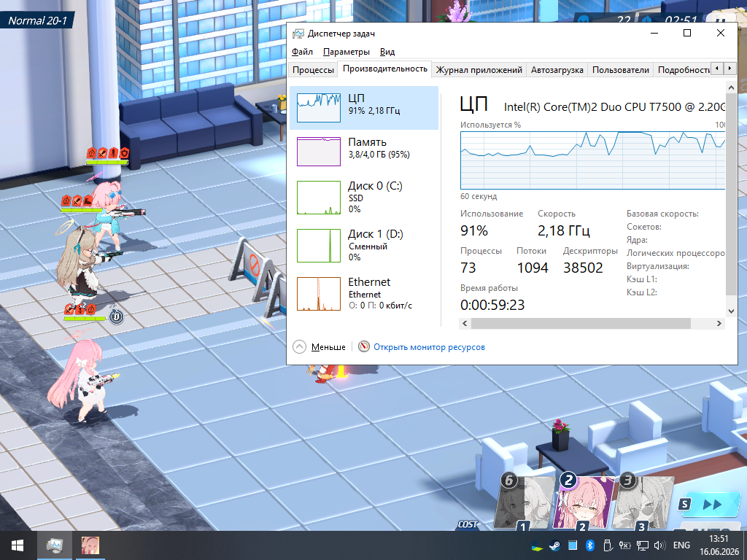Screen dimensions: 747x560
Task: Click the blue square window tray icon
Action: 573,545
